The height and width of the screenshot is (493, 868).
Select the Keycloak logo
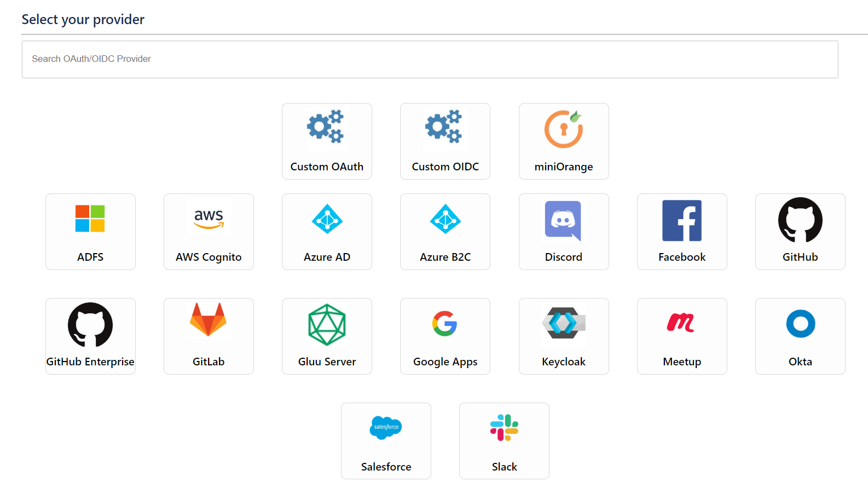coord(564,323)
